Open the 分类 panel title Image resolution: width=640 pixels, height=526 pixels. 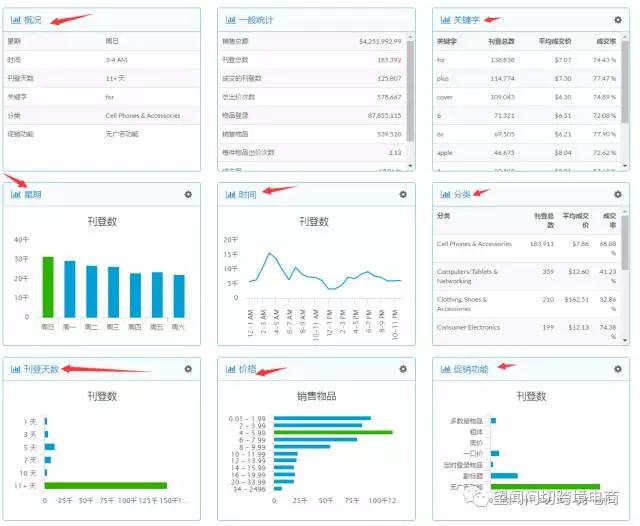[462, 194]
